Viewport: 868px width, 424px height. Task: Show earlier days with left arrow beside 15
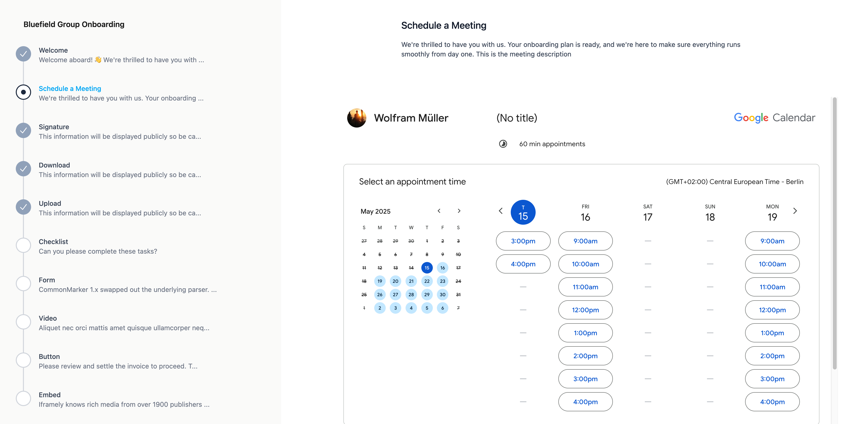point(501,211)
